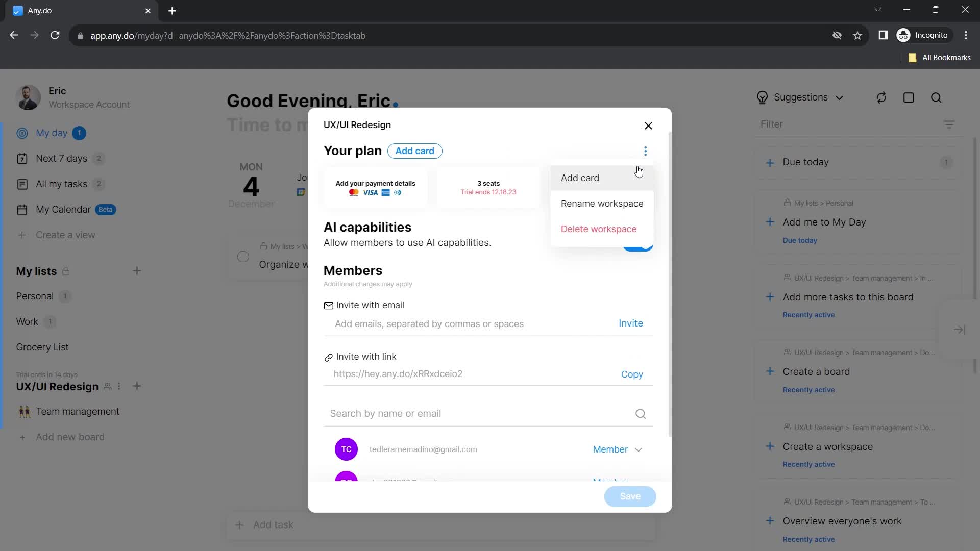This screenshot has width=980, height=551.
Task: Click Next 7 days in sidebar navigation
Action: click(62, 158)
